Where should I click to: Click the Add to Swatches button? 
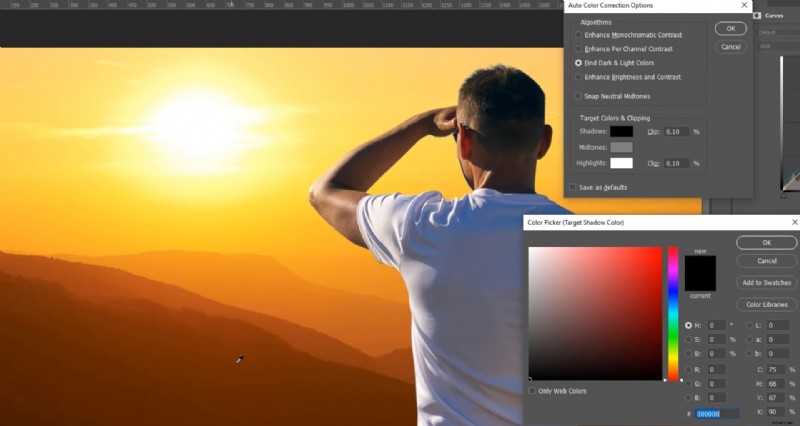pos(766,283)
